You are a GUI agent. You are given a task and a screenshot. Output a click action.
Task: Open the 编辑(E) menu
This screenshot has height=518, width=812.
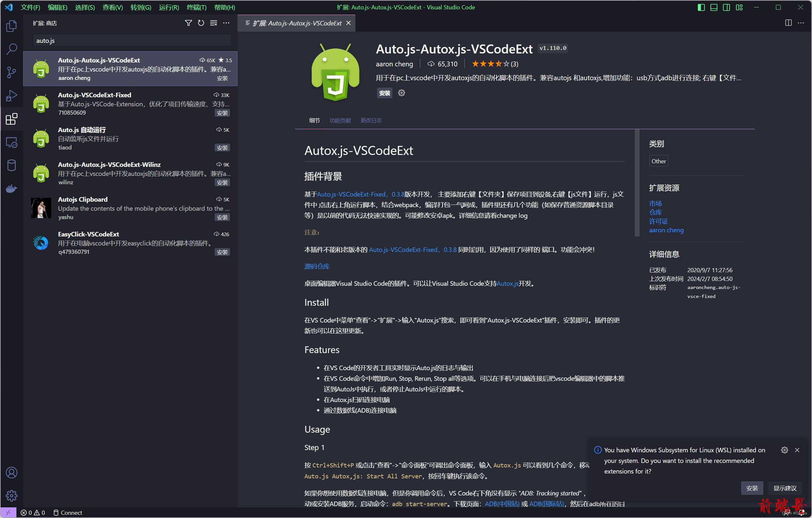point(58,7)
